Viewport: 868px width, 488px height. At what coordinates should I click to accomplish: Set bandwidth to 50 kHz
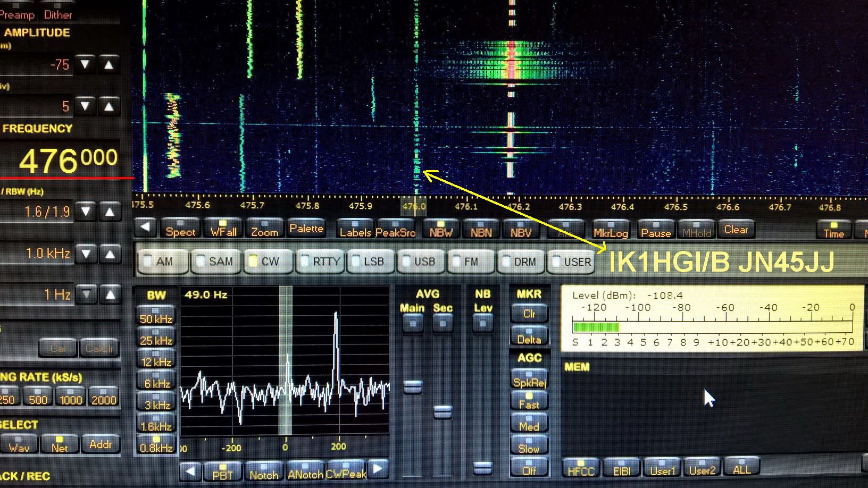pos(155,316)
